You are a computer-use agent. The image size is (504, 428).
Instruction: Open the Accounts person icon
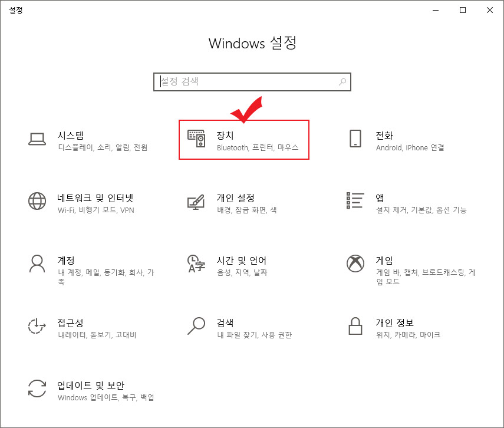37,264
